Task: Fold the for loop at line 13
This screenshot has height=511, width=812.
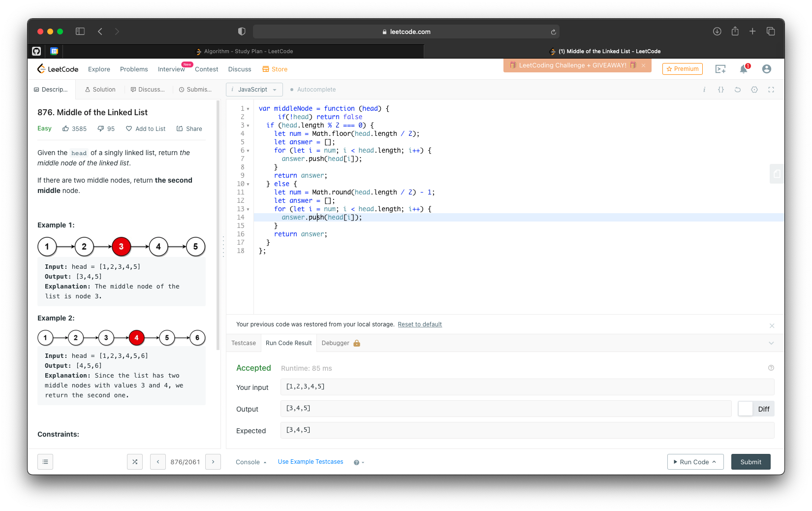Action: pos(248,209)
